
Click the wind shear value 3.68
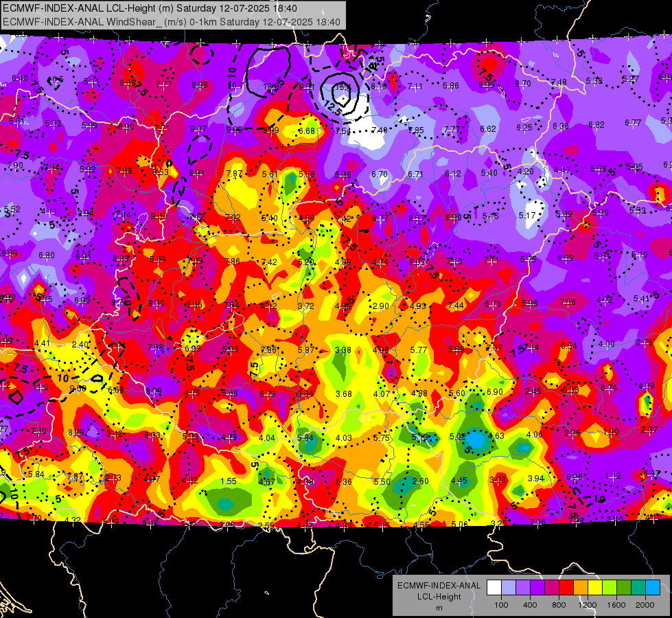pos(344,393)
